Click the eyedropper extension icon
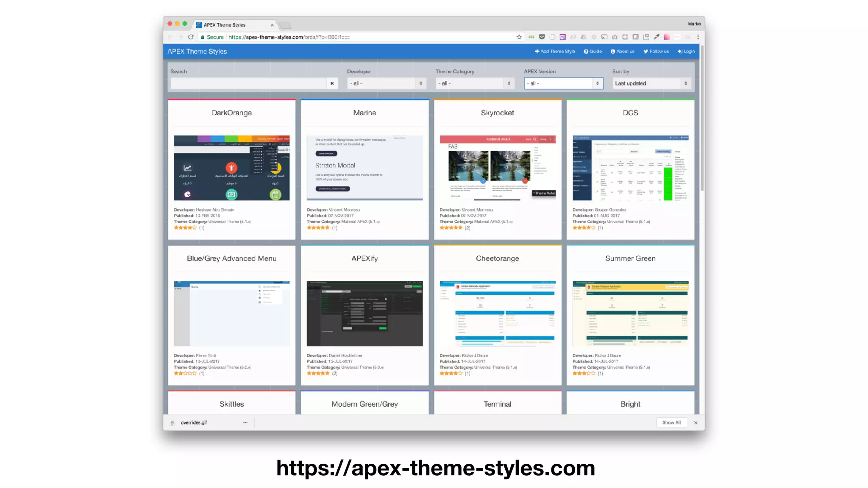This screenshot has height=488, width=868. [x=657, y=37]
